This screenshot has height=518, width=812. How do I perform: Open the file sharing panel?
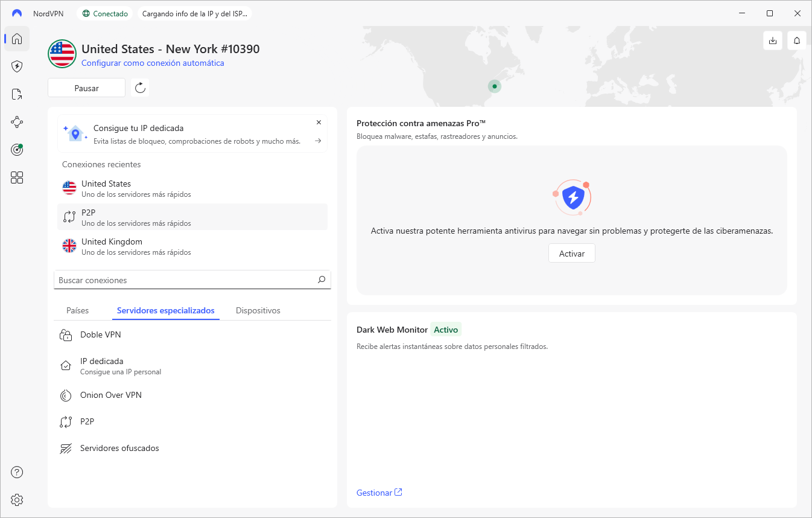(x=16, y=94)
